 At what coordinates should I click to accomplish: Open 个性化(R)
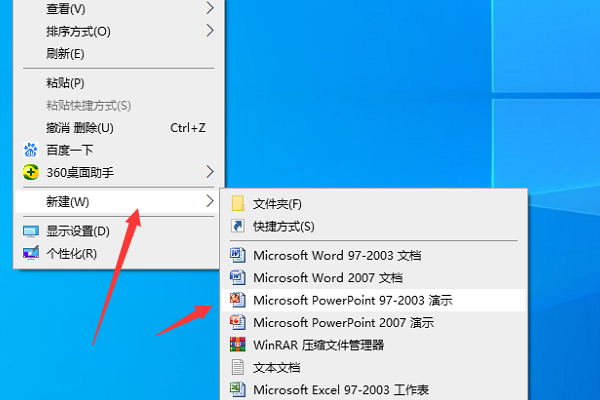[116, 253]
